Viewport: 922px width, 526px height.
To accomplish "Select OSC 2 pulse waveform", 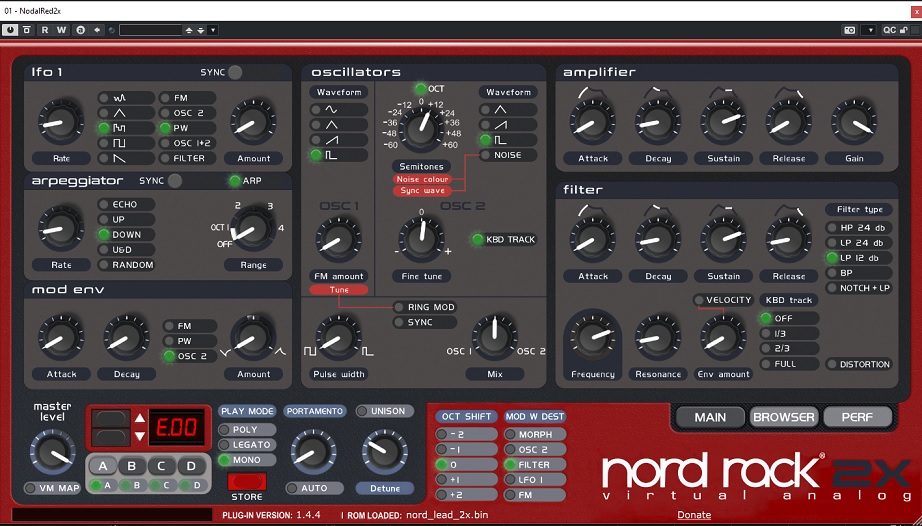I will pyautogui.click(x=508, y=140).
